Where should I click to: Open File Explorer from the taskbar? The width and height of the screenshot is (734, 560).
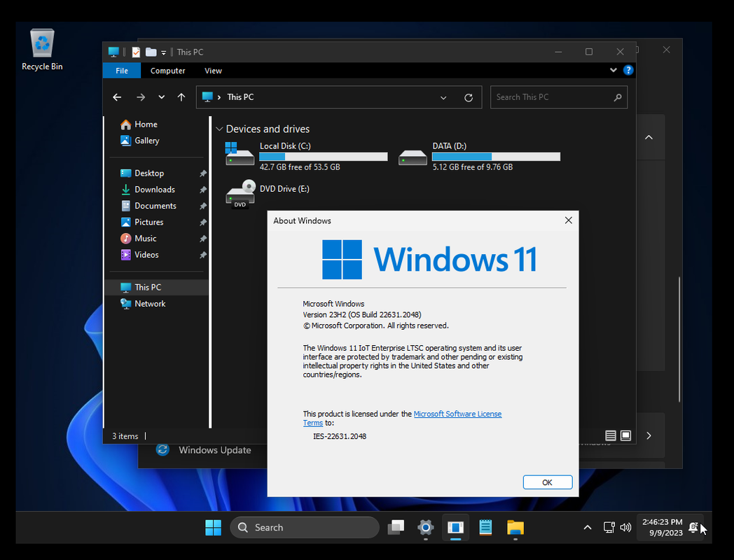tap(515, 528)
